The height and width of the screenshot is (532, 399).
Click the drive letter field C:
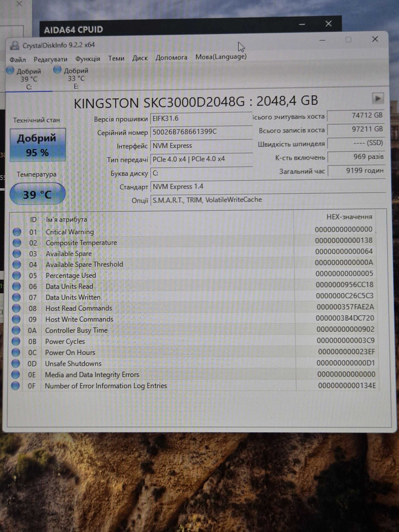[x=201, y=173]
